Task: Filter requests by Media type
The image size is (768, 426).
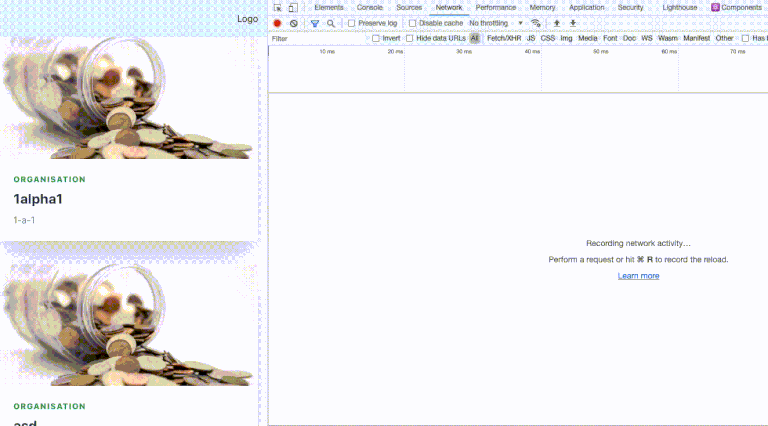Action: 587,38
